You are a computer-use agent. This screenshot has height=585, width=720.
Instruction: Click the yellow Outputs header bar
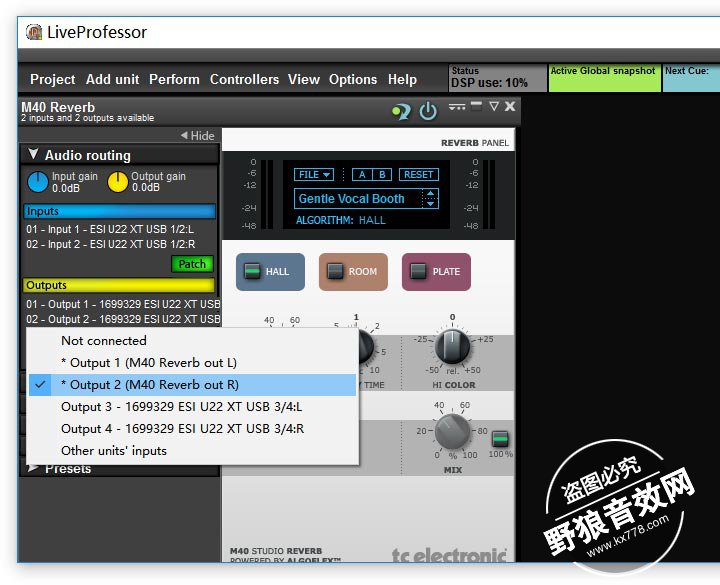tap(119, 285)
